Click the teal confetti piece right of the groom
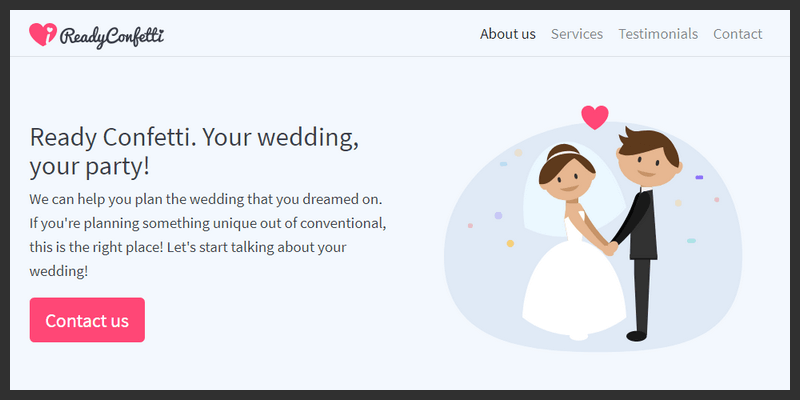The height and width of the screenshot is (400, 800). 690,241
